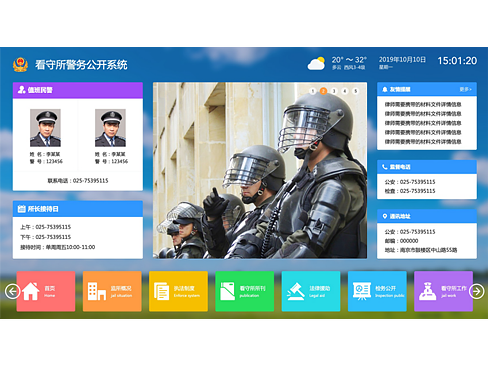Select the Legal aid gavel tile
The width and height of the screenshot is (488, 366).
coord(311,291)
